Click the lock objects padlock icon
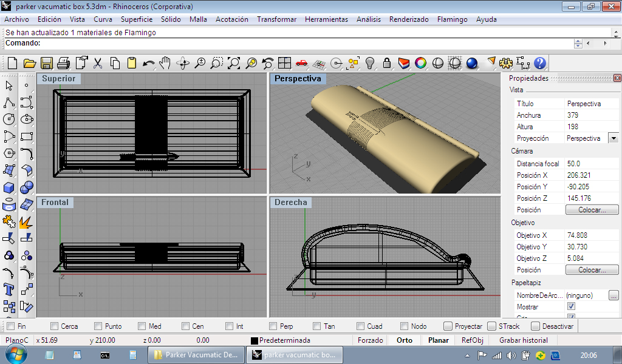This screenshot has width=622, height=364. coord(386,63)
